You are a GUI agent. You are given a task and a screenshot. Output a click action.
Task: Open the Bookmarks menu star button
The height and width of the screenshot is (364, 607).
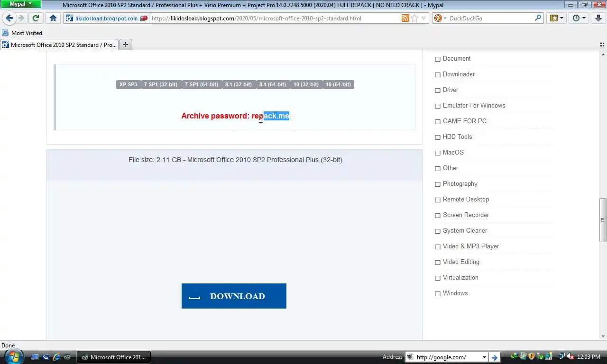[556, 18]
